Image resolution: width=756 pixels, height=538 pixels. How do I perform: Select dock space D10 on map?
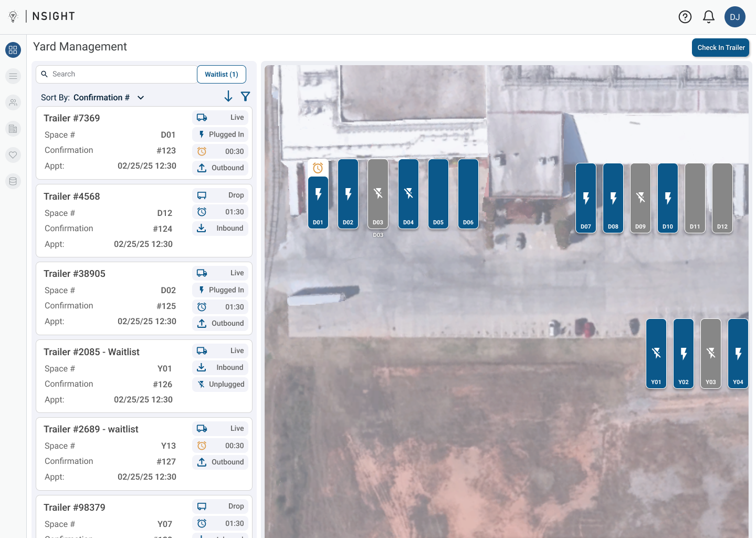(668, 198)
